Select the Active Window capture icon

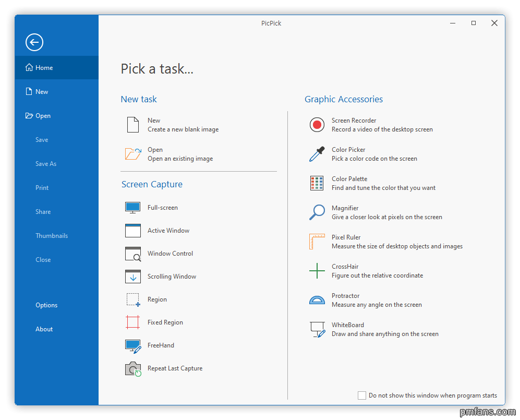coord(133,231)
